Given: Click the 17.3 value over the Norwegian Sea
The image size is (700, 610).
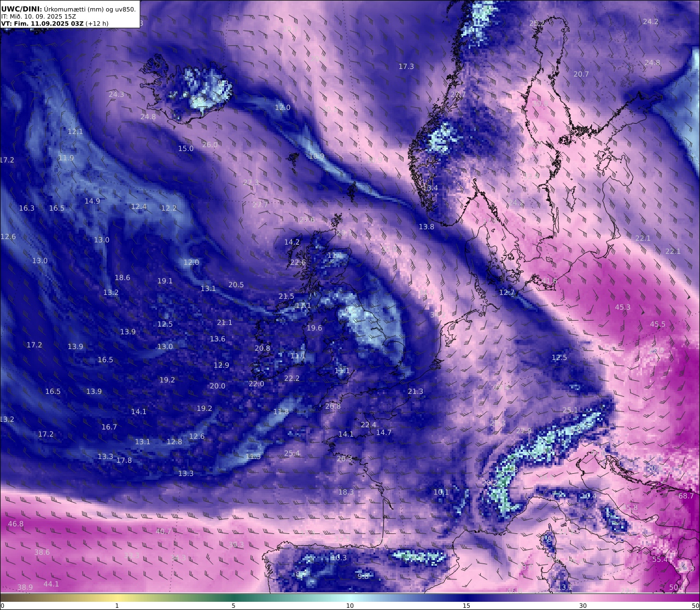Looking at the screenshot, I should tap(406, 67).
